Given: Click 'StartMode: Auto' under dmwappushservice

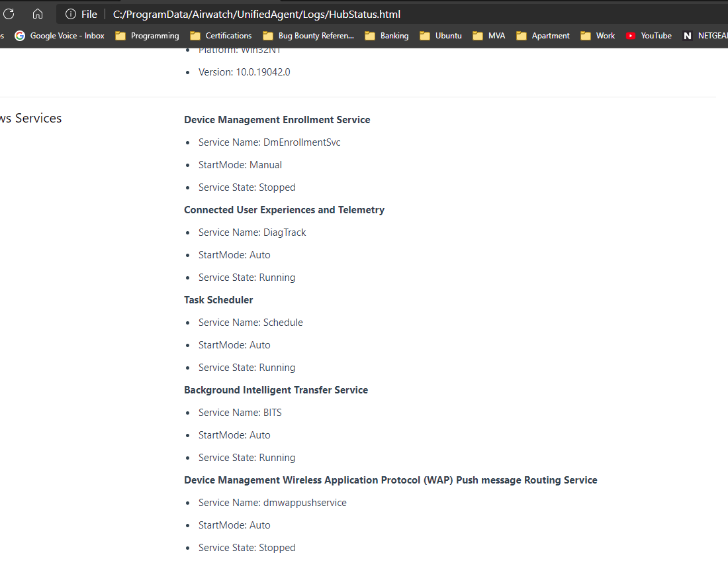Looking at the screenshot, I should 234,525.
